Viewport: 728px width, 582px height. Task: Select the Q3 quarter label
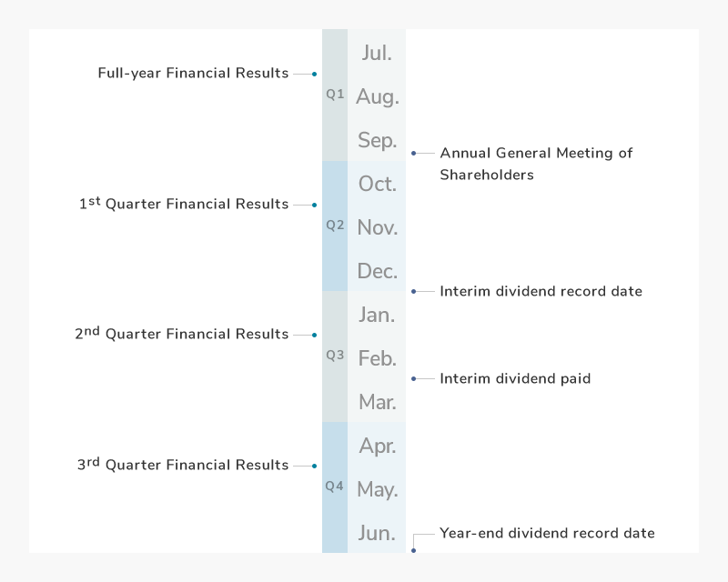(x=335, y=356)
